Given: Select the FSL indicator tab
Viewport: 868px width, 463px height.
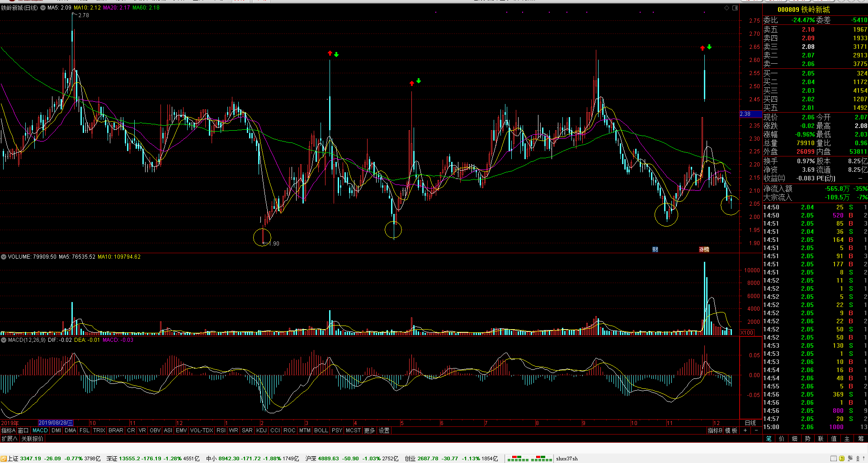Looking at the screenshot, I should pyautogui.click(x=85, y=430).
